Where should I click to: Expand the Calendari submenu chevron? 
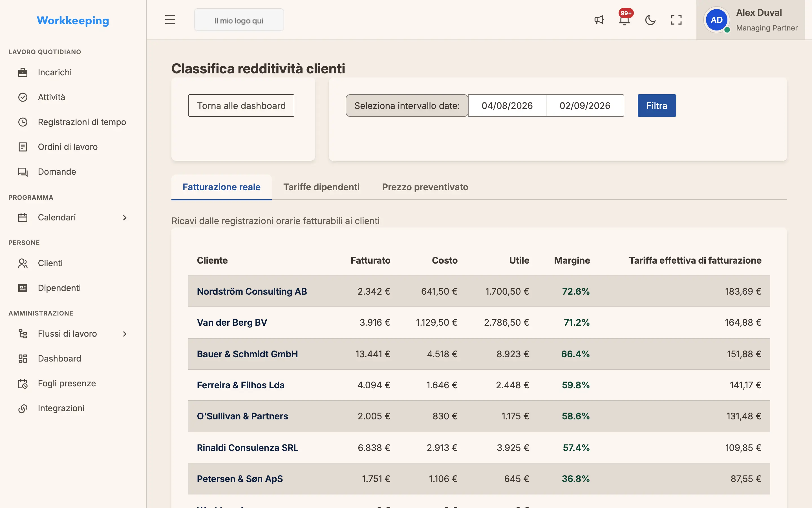(x=125, y=217)
